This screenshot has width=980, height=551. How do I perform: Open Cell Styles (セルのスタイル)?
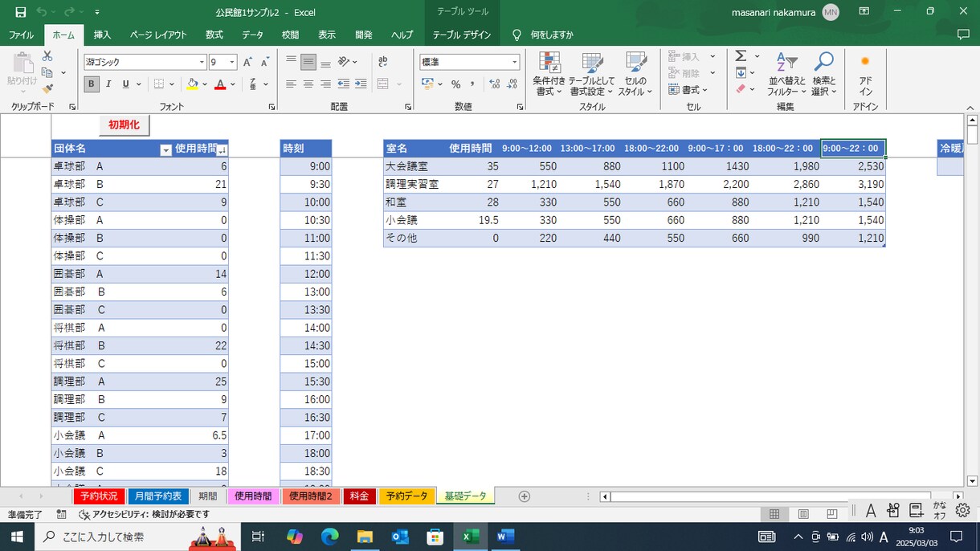pyautogui.click(x=635, y=74)
